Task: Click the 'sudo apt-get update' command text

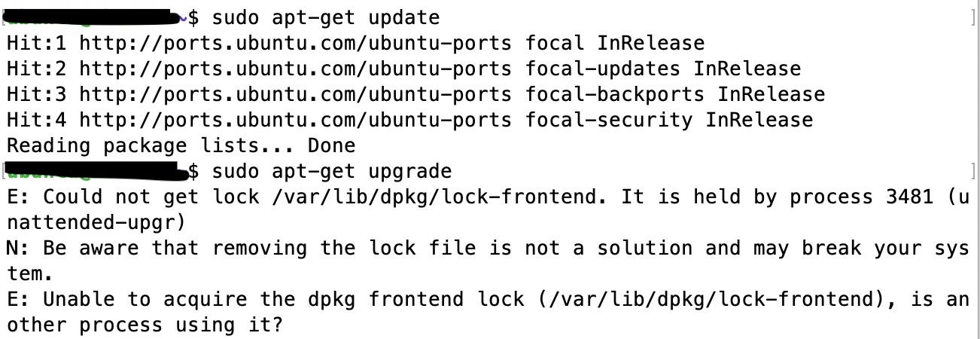Action: (x=326, y=17)
